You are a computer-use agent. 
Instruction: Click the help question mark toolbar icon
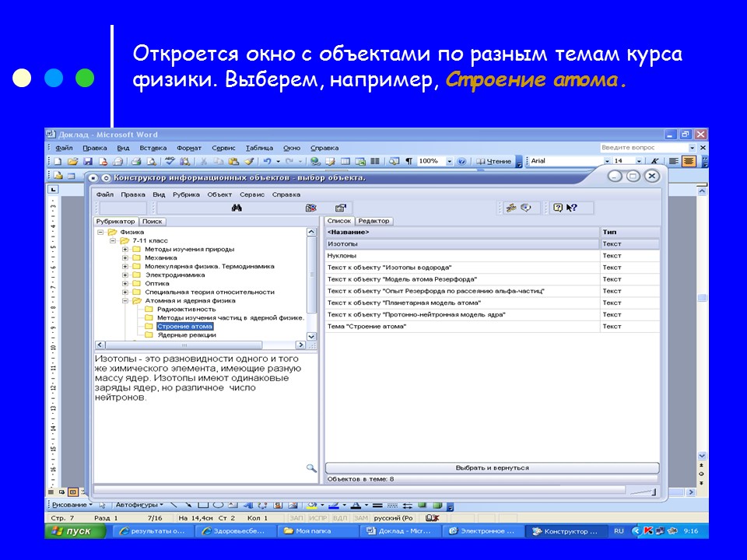(x=558, y=208)
